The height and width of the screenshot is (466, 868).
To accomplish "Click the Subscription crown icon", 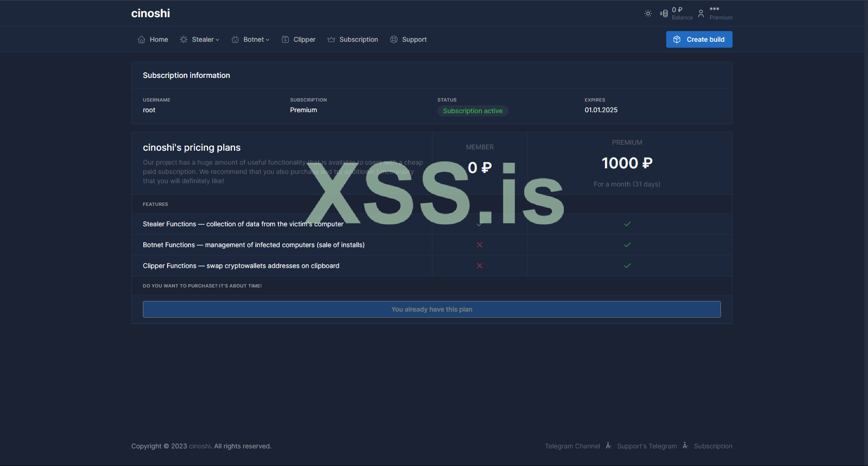I will tap(331, 39).
